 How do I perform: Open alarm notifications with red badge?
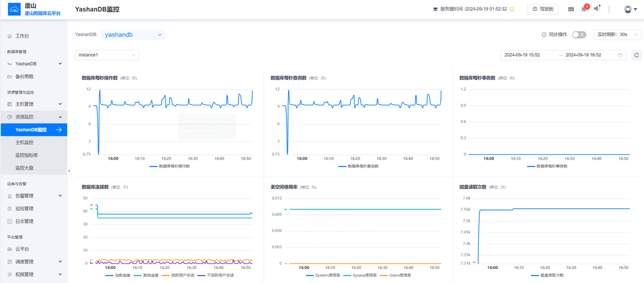pyautogui.click(x=584, y=9)
